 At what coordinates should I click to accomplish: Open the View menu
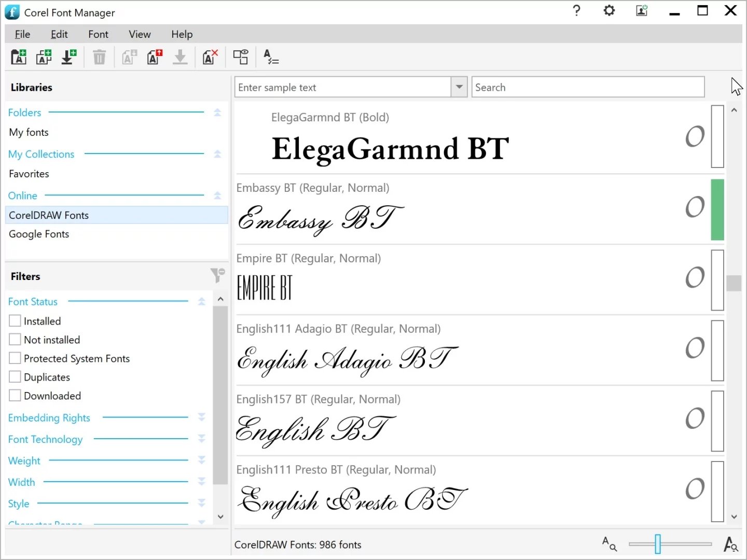(x=140, y=34)
